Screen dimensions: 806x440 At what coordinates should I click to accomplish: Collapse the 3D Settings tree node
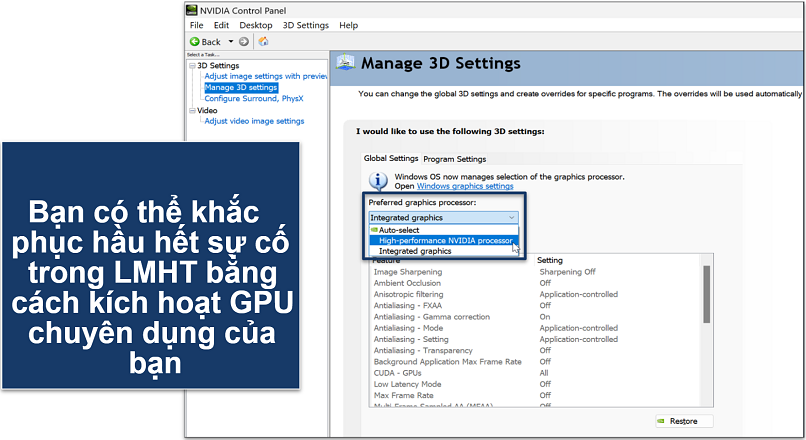coord(192,66)
